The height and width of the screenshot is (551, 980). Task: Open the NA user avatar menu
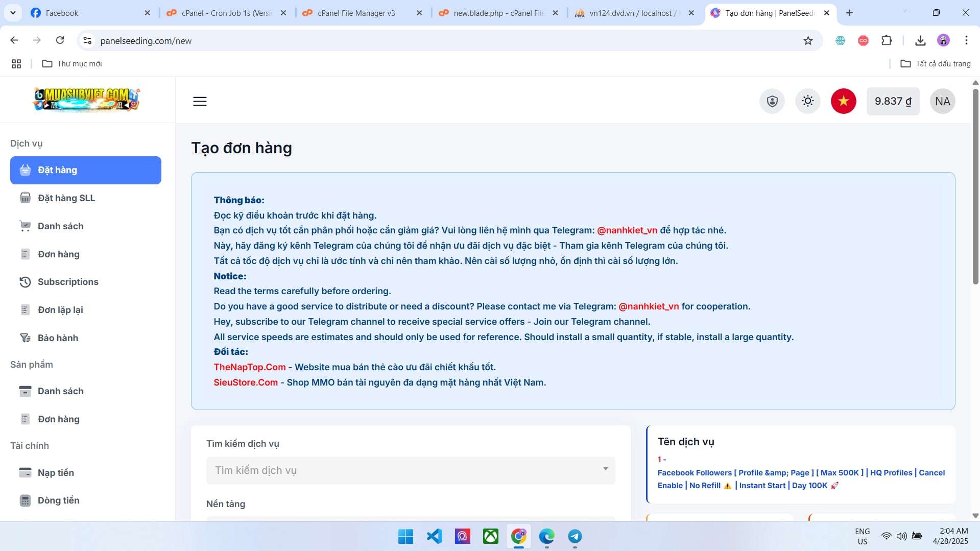(943, 101)
